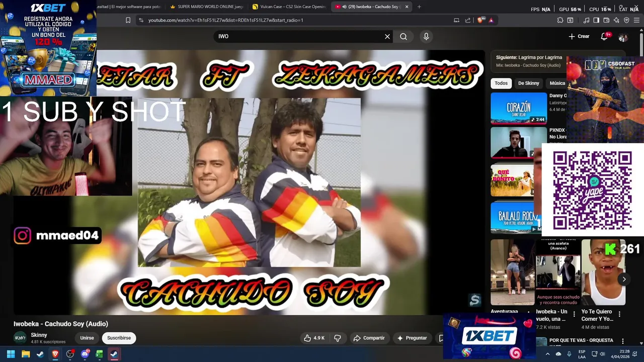
Task: Click the YouTube search magnifier button
Action: (404, 36)
